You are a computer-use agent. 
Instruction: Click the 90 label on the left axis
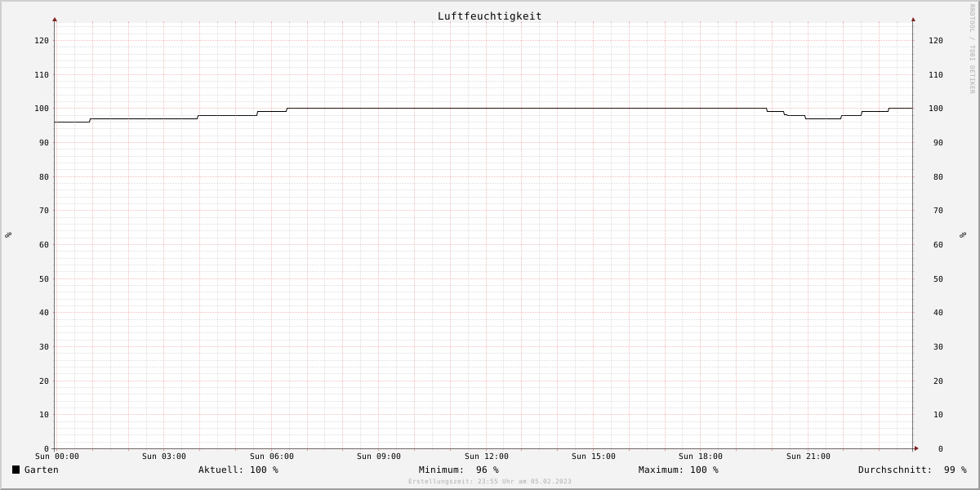[x=44, y=143]
